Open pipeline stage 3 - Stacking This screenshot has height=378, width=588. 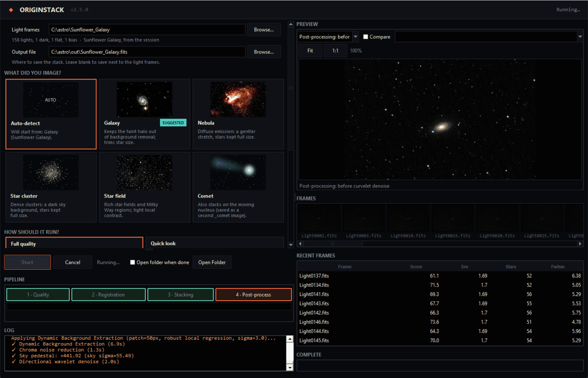pyautogui.click(x=180, y=295)
